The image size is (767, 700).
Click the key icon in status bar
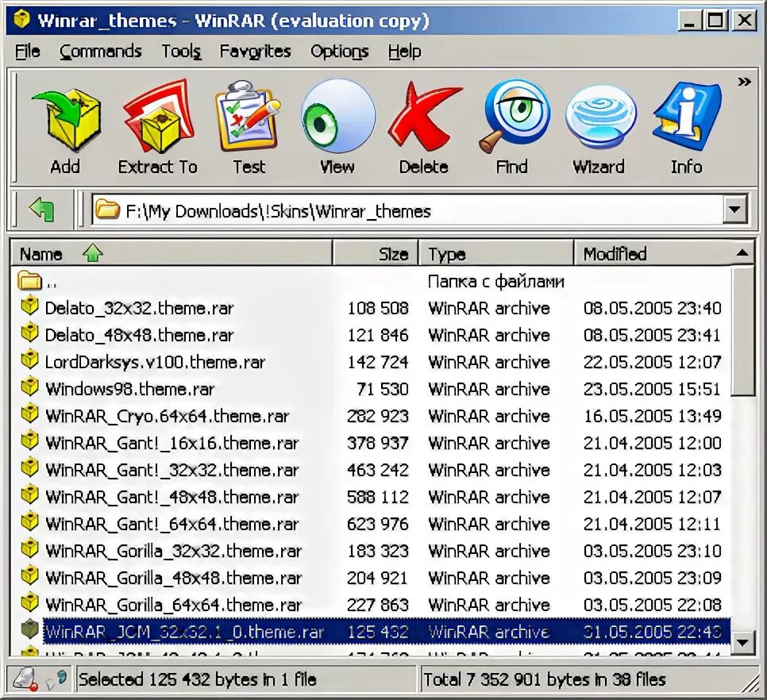pyautogui.click(x=56, y=679)
